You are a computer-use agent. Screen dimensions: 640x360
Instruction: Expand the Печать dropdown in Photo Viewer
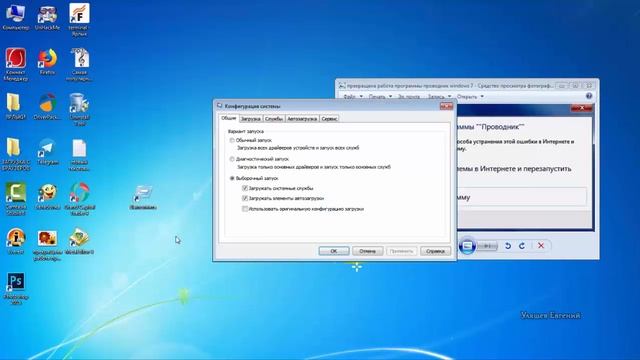(x=380, y=97)
